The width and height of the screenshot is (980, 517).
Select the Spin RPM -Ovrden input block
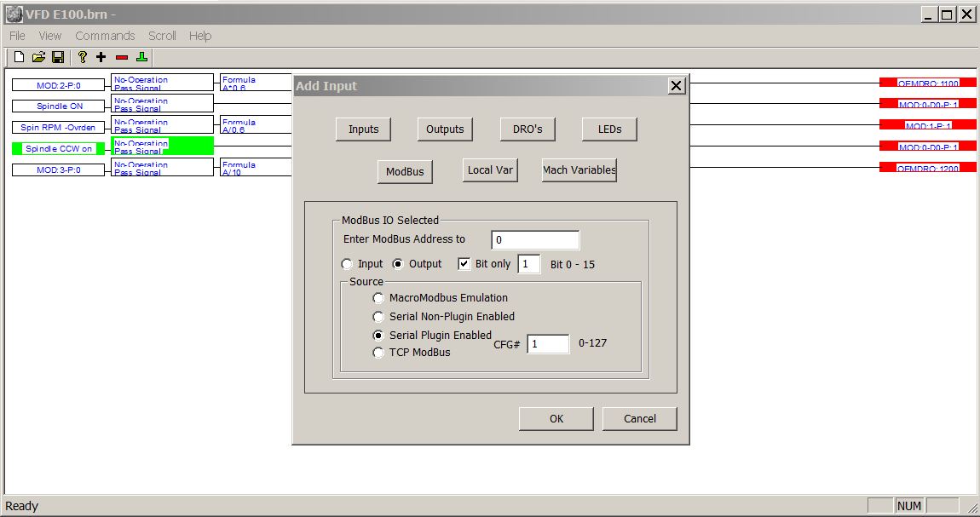point(58,128)
